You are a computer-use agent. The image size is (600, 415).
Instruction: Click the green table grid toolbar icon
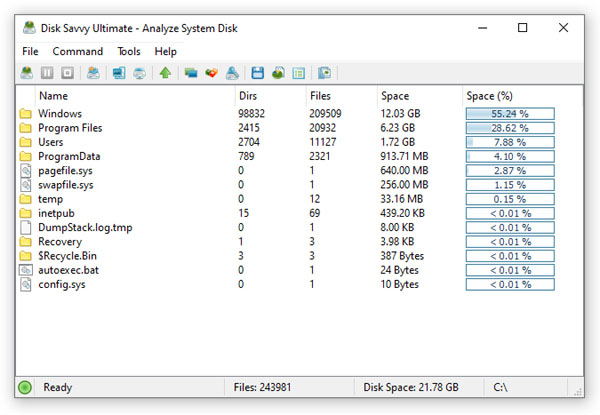pyautogui.click(x=298, y=73)
